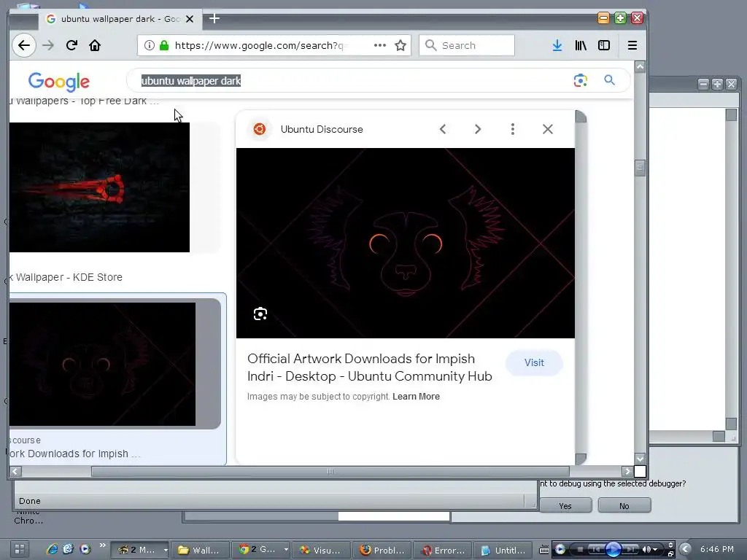
Task: Bookmark this page with the star icon
Action: pos(400,45)
